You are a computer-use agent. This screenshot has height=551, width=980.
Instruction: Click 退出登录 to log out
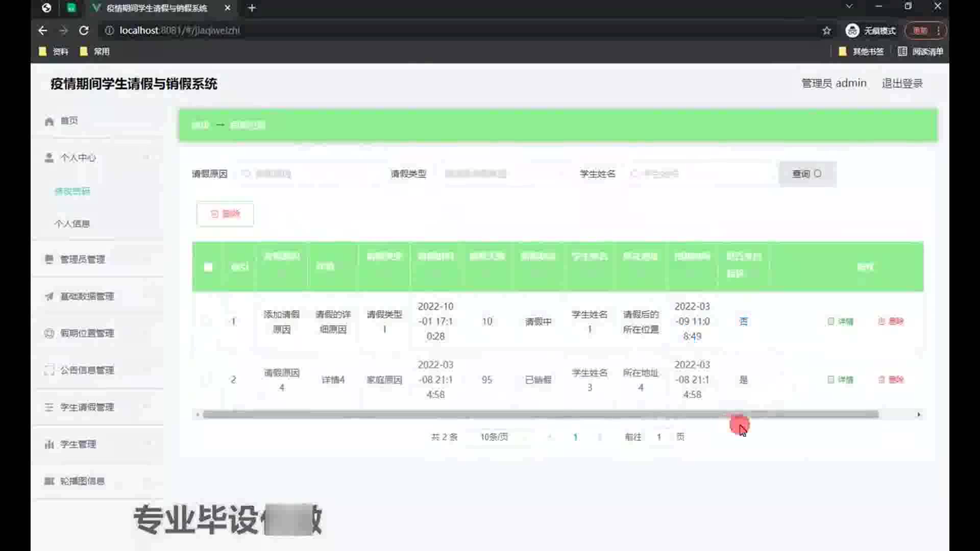pos(902,83)
